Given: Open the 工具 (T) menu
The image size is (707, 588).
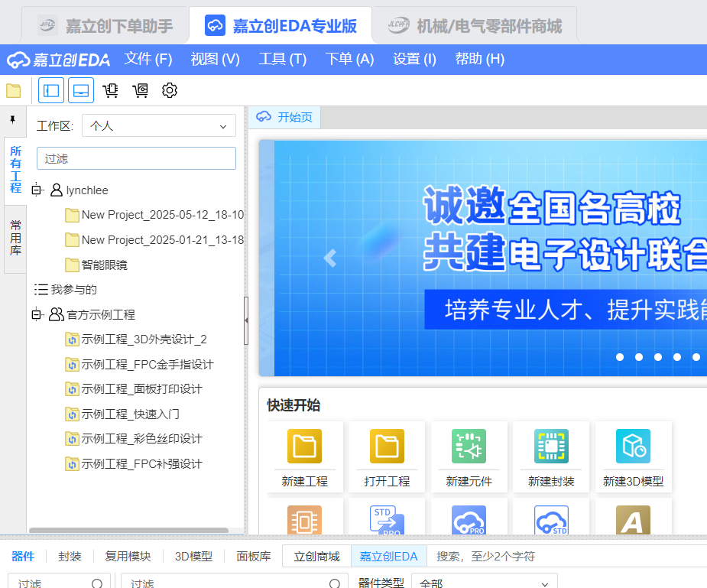Looking at the screenshot, I should point(282,59).
